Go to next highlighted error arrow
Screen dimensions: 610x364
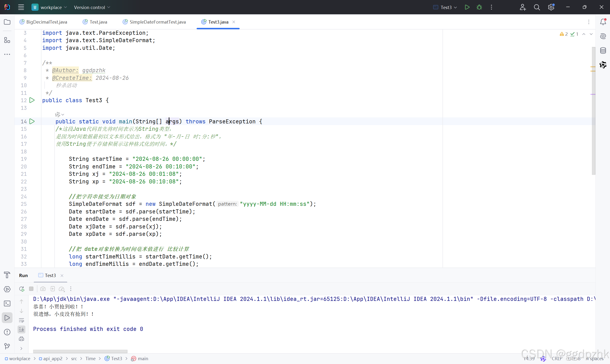[591, 34]
